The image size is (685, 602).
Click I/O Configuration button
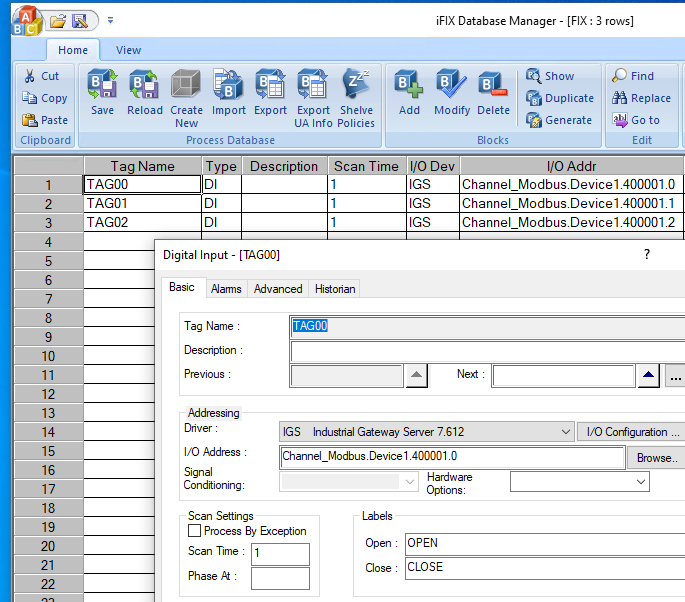click(x=632, y=432)
